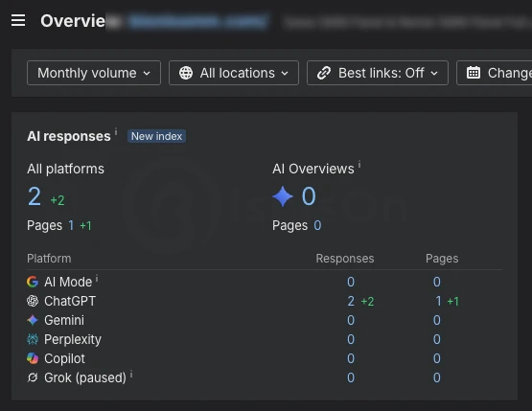Click the blue AI Overviews sparkle icon
Image resolution: width=532 pixels, height=411 pixels.
tap(283, 196)
